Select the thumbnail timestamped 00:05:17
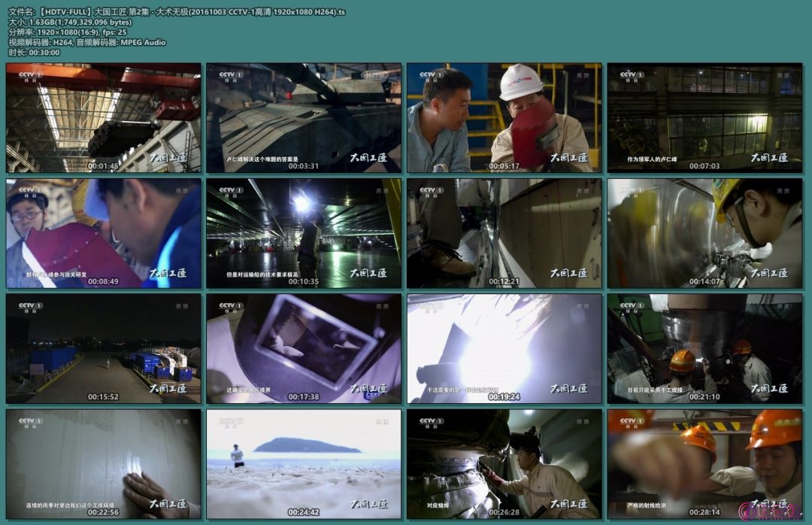 pyautogui.click(x=504, y=117)
